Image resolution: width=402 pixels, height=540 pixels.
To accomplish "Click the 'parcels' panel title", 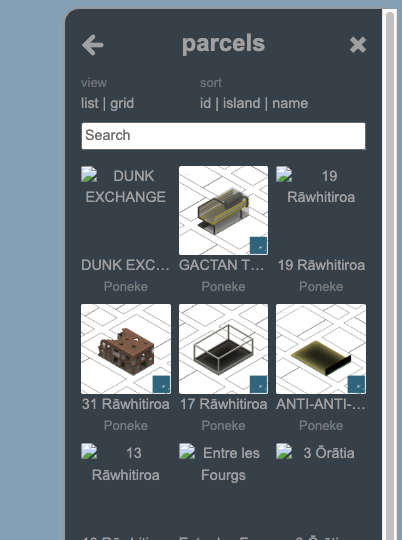I will point(224,44).
